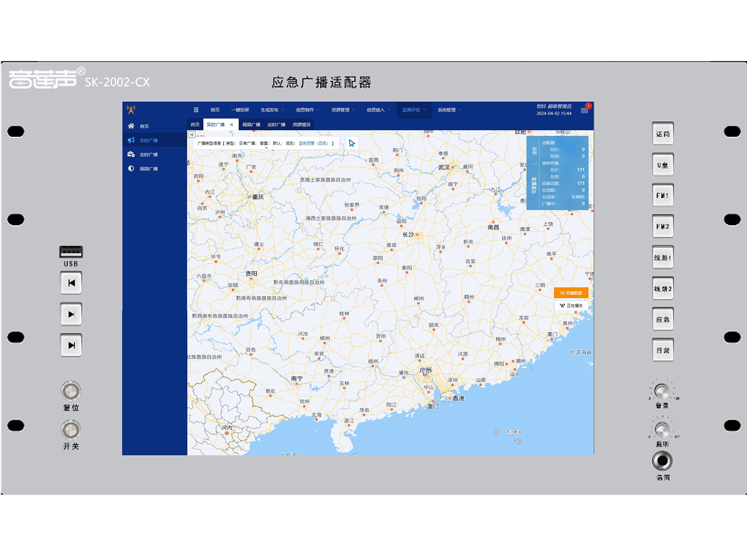Select the map cursor pointer tool
This screenshot has width=747, height=560.
pyautogui.click(x=352, y=143)
